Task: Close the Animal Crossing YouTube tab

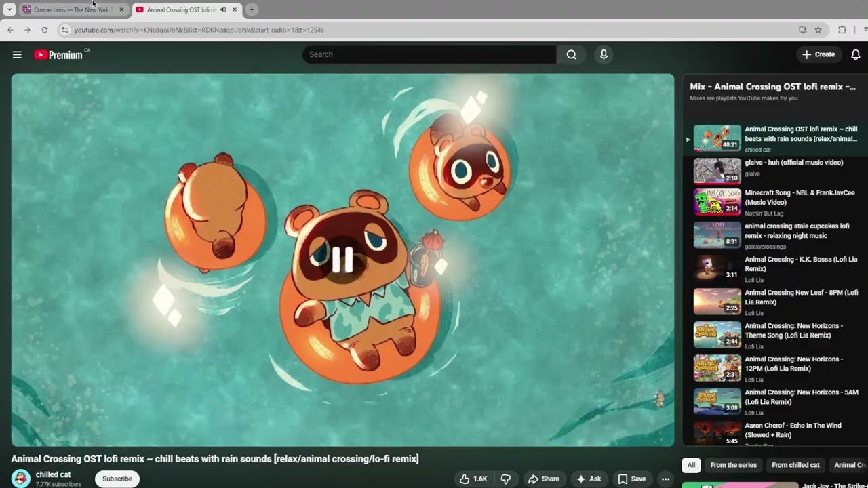Action: click(x=235, y=9)
